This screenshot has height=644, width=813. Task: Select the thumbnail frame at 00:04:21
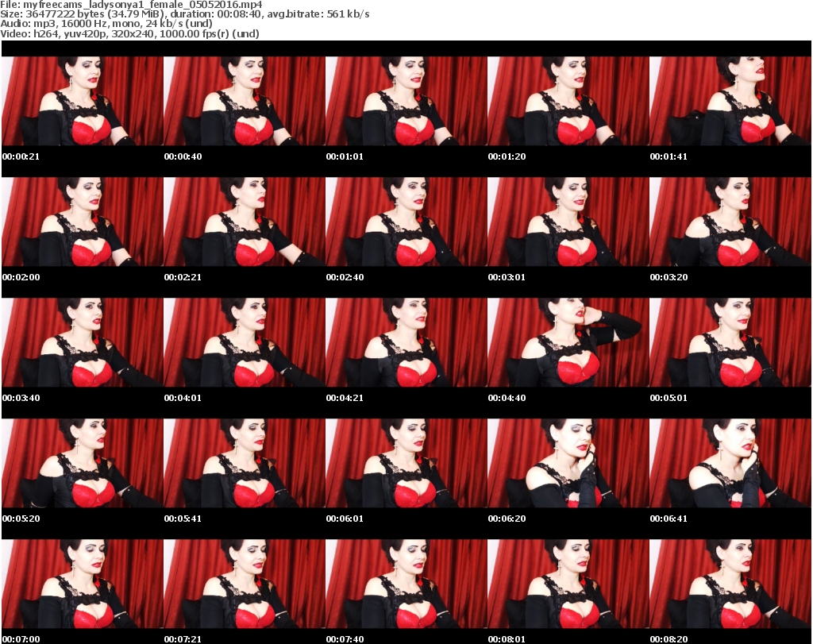[406, 343]
